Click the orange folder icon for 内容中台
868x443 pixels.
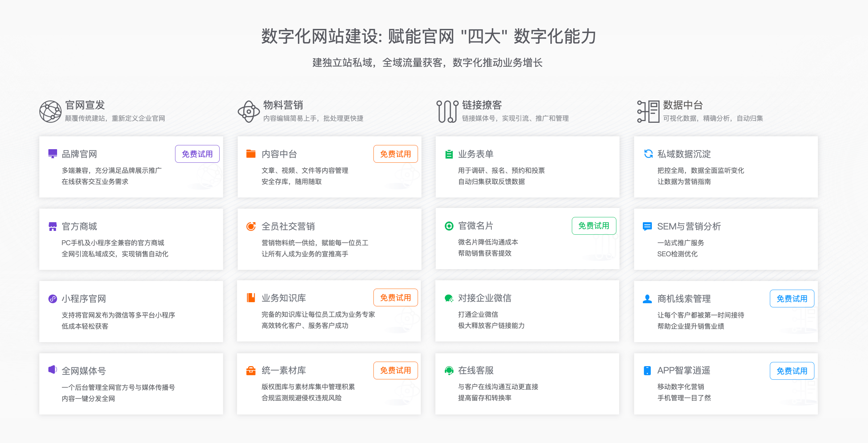[251, 154]
